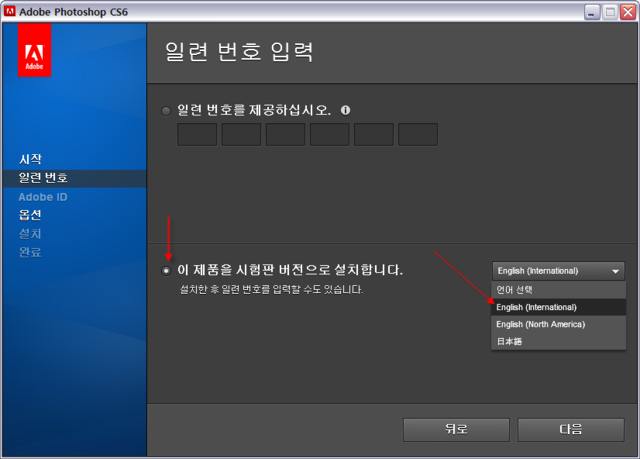Select the serial number radio button
This screenshot has width=640, height=459.
click(x=166, y=111)
